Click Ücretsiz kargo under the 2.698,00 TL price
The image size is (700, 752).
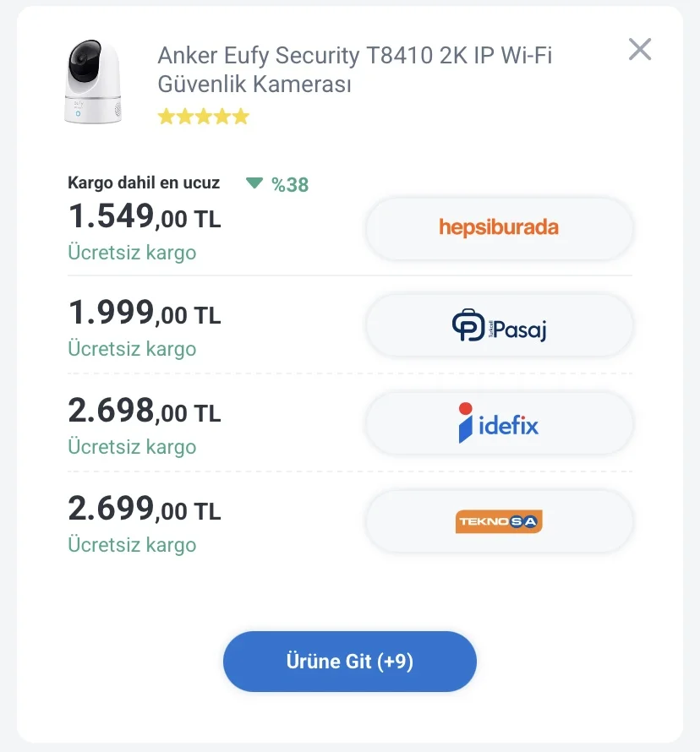click(x=132, y=447)
